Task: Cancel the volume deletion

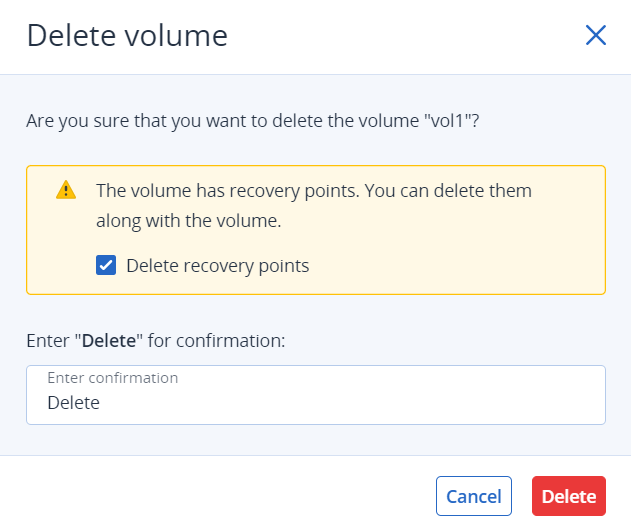Action: (x=474, y=496)
